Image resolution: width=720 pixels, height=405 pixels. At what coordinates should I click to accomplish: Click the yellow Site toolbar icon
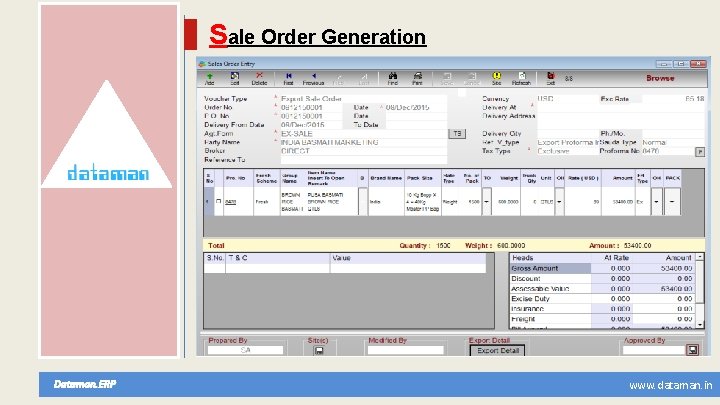(496, 79)
